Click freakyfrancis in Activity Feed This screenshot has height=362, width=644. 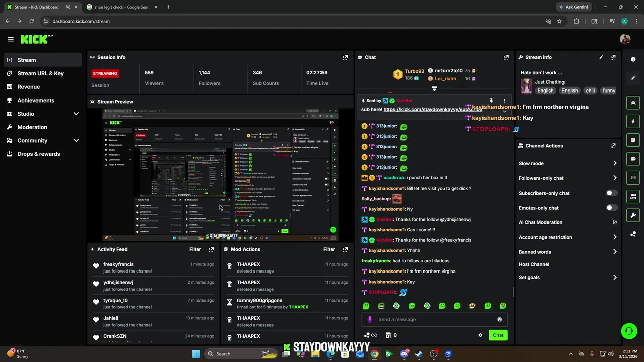(118, 264)
